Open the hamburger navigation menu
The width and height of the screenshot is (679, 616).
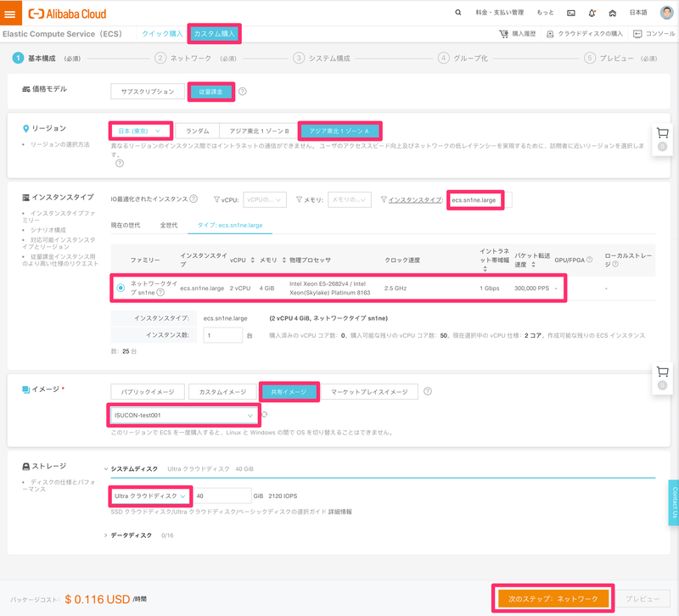pos(10,14)
